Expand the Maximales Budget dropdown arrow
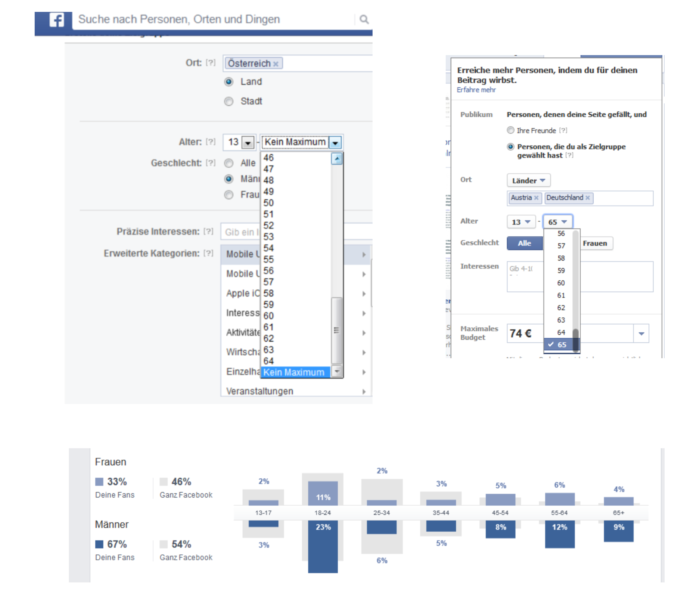The height and width of the screenshot is (600, 700). tap(641, 334)
